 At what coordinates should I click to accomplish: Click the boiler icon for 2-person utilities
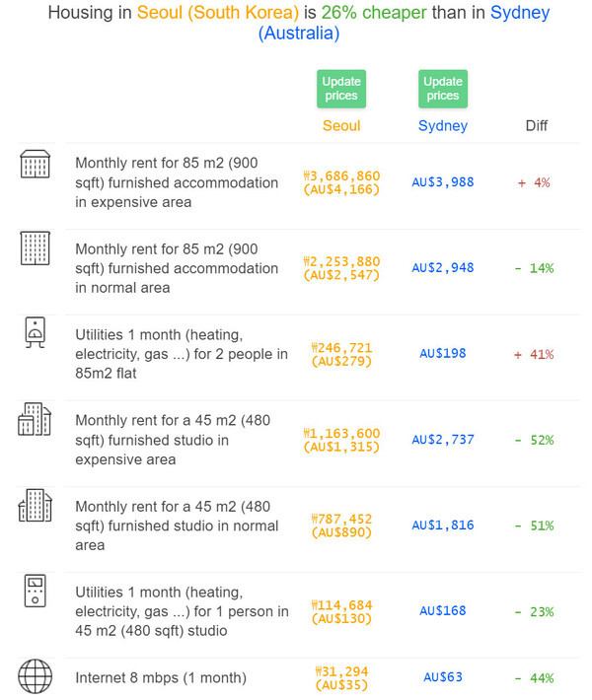35,332
